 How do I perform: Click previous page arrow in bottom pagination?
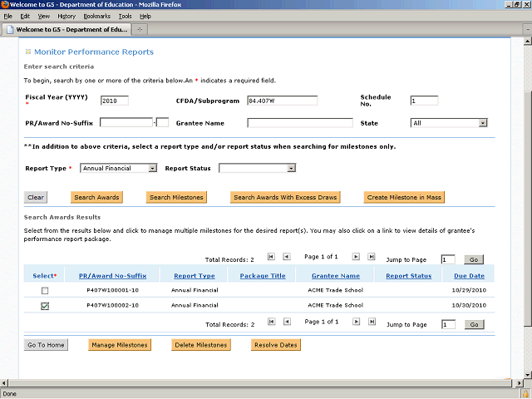click(286, 323)
